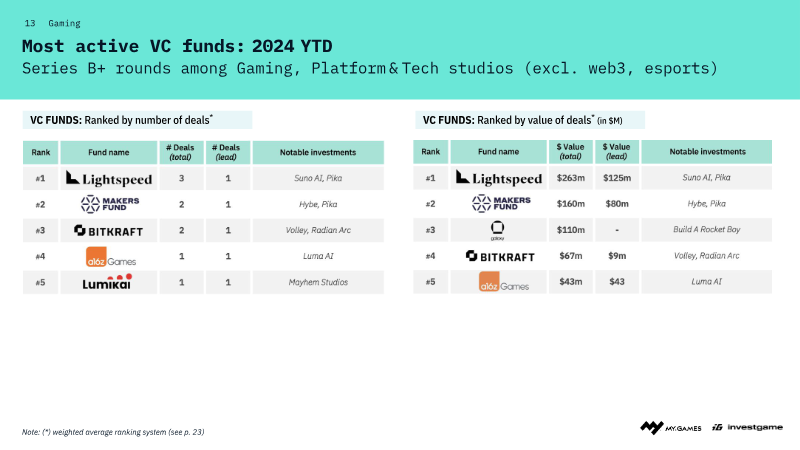
Task: Click 'Suno AI, Pika' in value-of-deals table
Action: click(707, 178)
